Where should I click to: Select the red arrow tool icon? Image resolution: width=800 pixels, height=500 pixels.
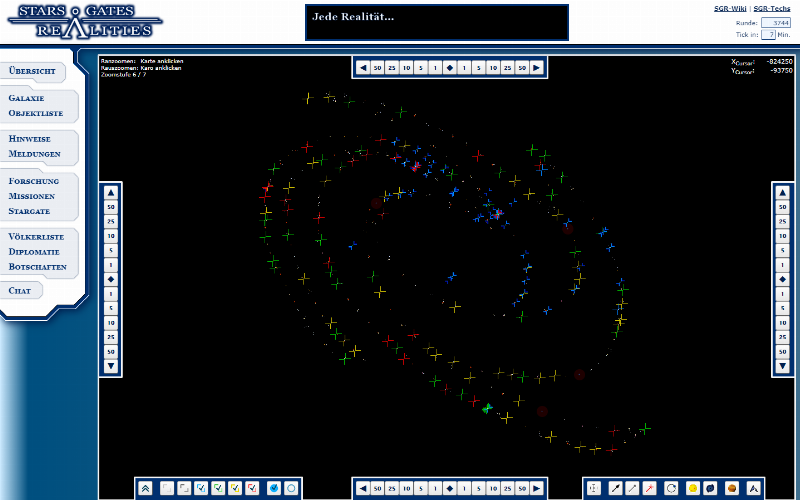tap(651, 488)
